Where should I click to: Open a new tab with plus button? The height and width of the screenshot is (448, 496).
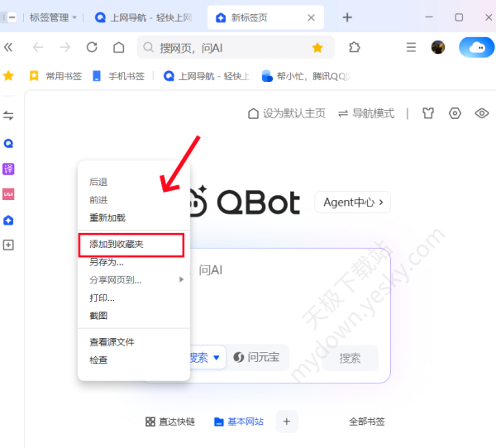pyautogui.click(x=347, y=17)
